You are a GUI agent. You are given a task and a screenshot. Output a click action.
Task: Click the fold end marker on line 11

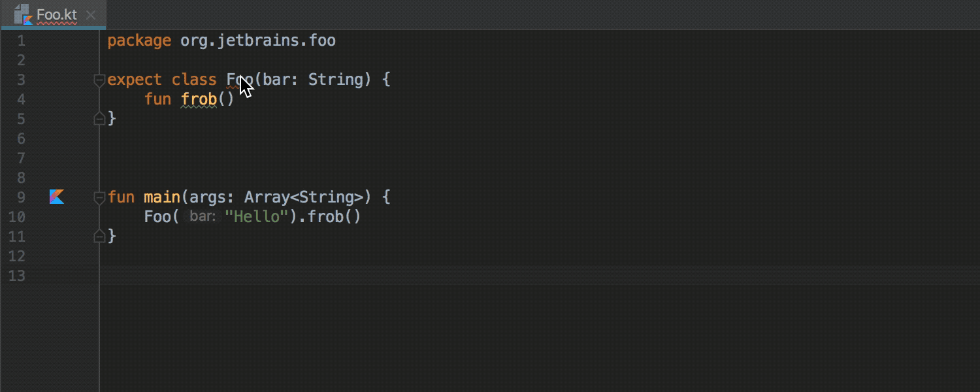(x=99, y=237)
